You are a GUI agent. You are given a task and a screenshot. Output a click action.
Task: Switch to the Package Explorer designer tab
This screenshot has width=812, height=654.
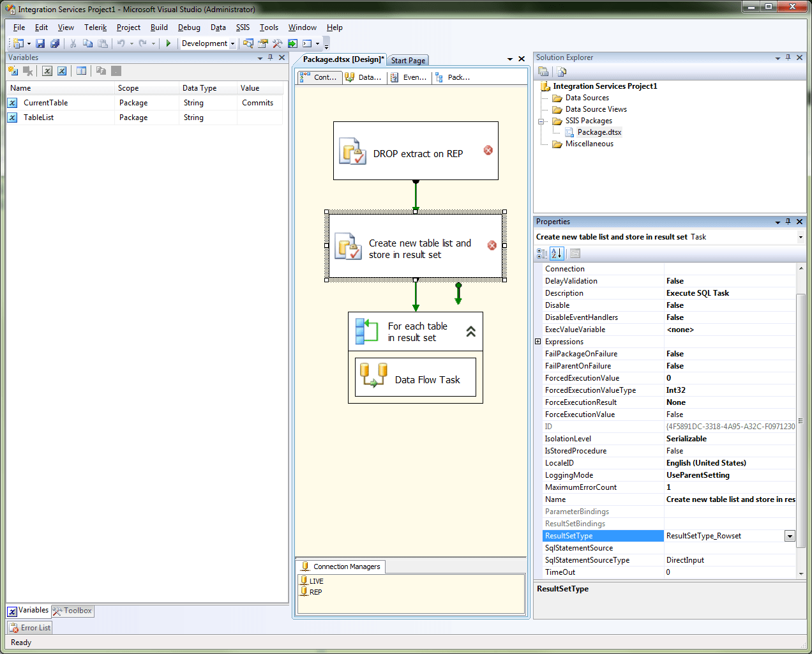pos(453,77)
